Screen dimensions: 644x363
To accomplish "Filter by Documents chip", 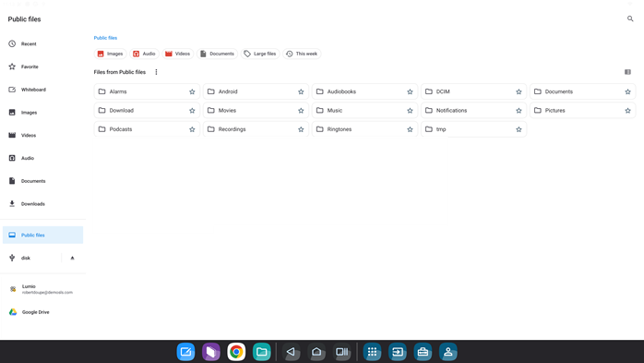I will tap(217, 54).
